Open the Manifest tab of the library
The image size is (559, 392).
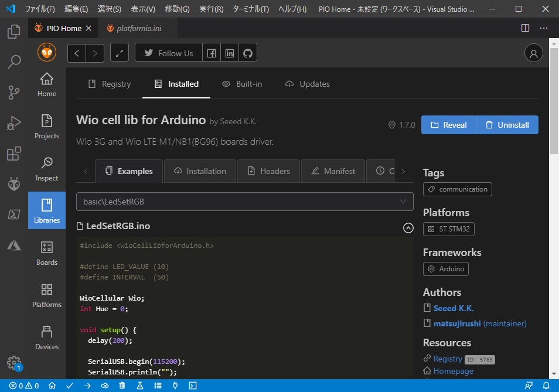click(x=333, y=171)
